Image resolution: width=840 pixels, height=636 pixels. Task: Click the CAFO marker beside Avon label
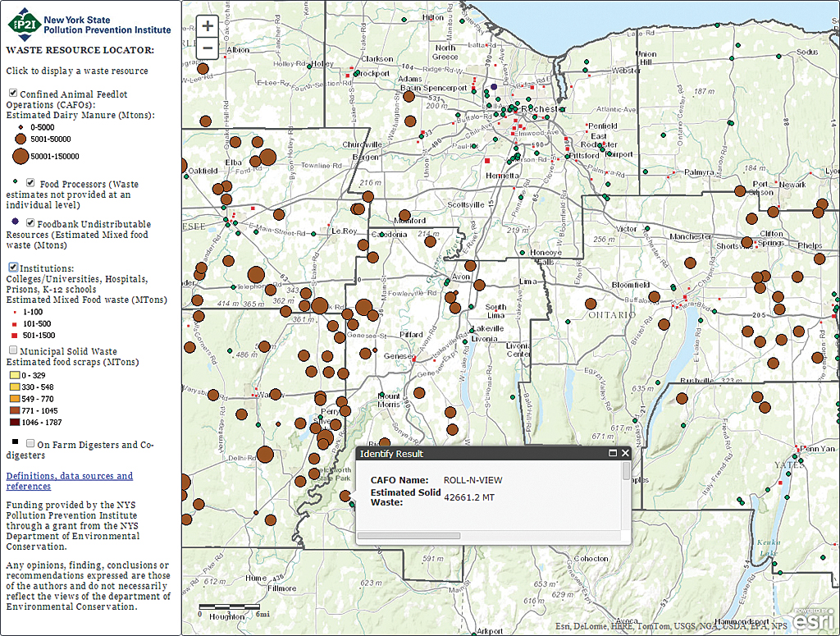[x=470, y=265]
